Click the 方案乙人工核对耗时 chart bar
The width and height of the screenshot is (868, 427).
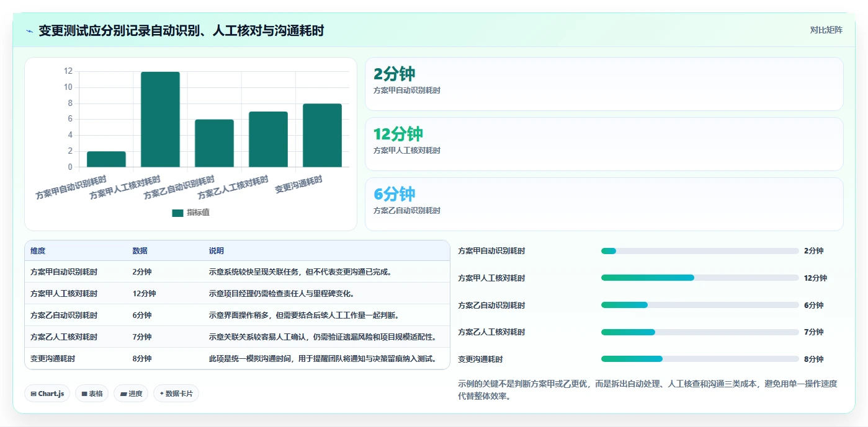[x=268, y=139]
